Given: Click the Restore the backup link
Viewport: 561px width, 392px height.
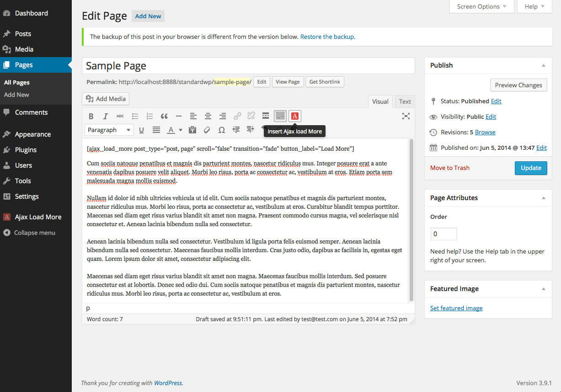Looking at the screenshot, I should 327,37.
